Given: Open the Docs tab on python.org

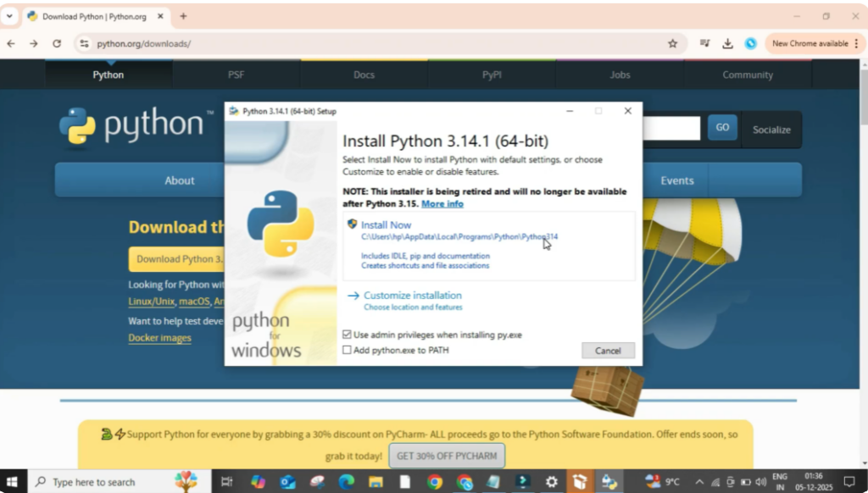Looking at the screenshot, I should point(364,75).
